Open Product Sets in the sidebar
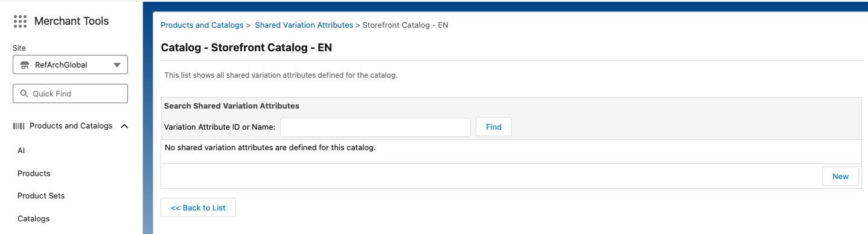Viewport: 868px width, 234px height. (x=41, y=196)
